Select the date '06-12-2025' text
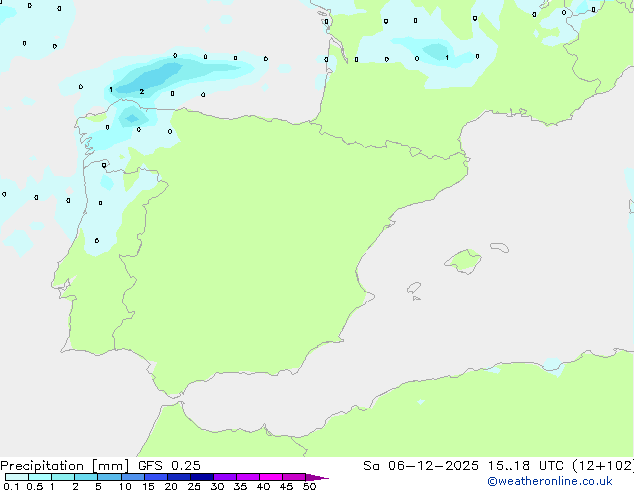 (x=433, y=466)
